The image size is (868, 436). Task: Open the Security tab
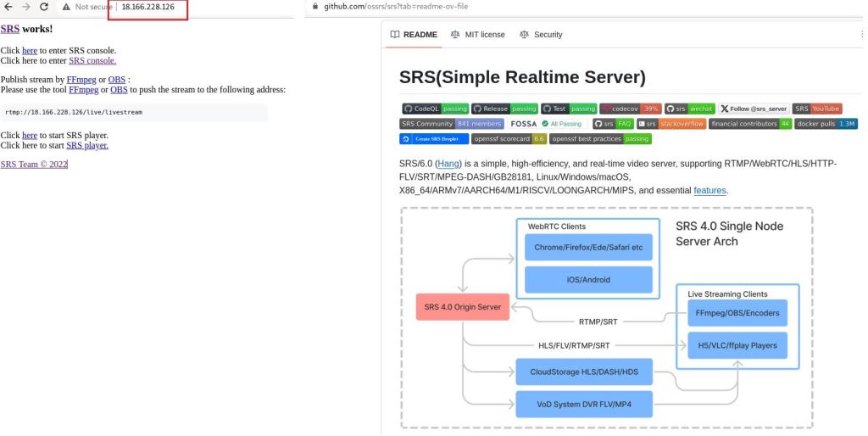click(541, 35)
